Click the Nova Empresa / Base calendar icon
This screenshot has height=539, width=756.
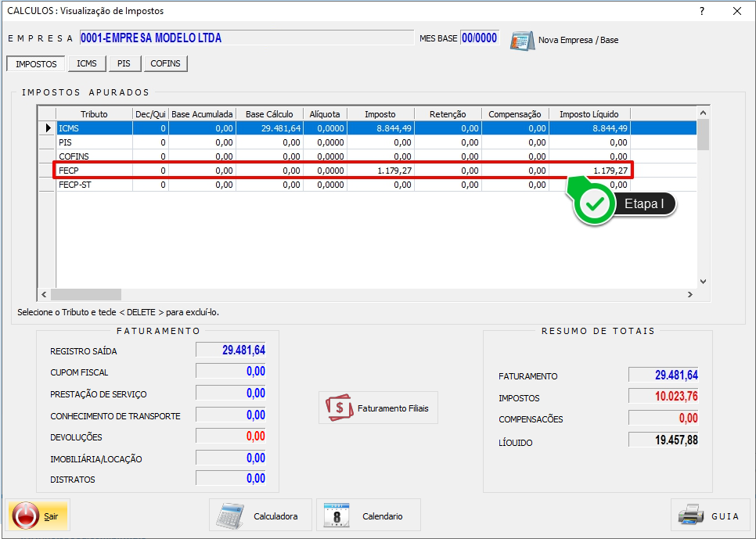[x=521, y=40]
